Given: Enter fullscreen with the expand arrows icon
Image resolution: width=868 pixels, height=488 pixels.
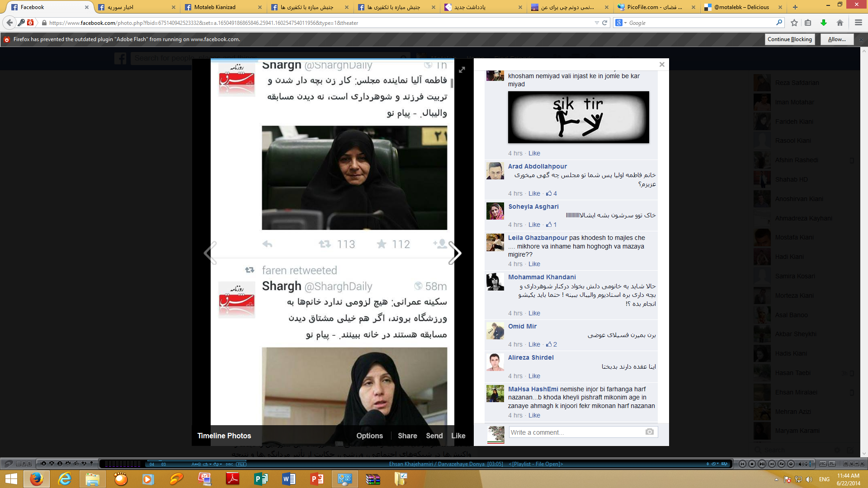Looking at the screenshot, I should [x=462, y=70].
